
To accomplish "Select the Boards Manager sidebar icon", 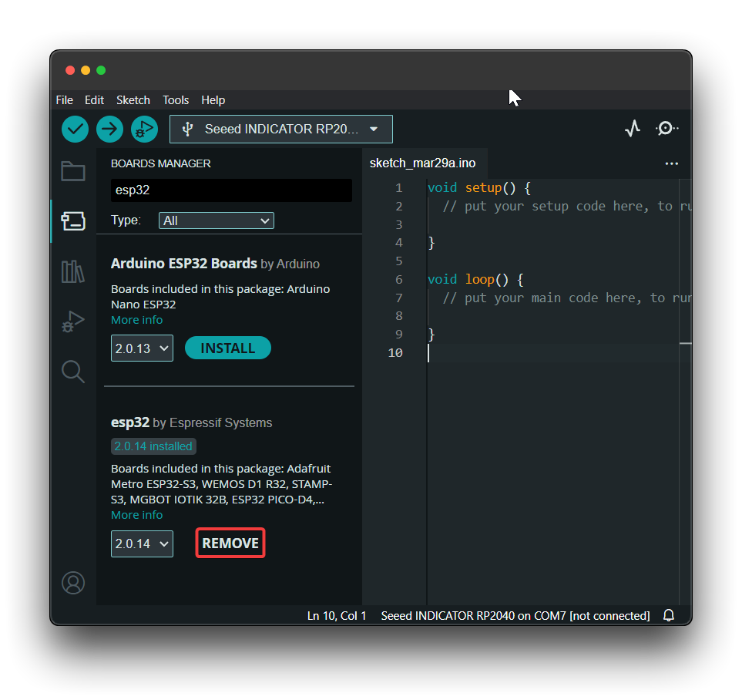I will tap(73, 221).
